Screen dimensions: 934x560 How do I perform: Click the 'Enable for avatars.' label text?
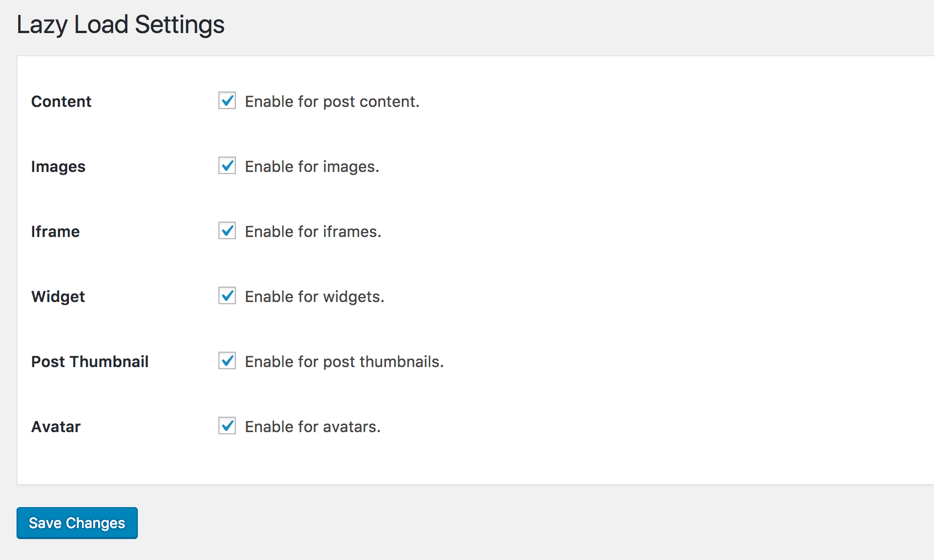tap(313, 427)
